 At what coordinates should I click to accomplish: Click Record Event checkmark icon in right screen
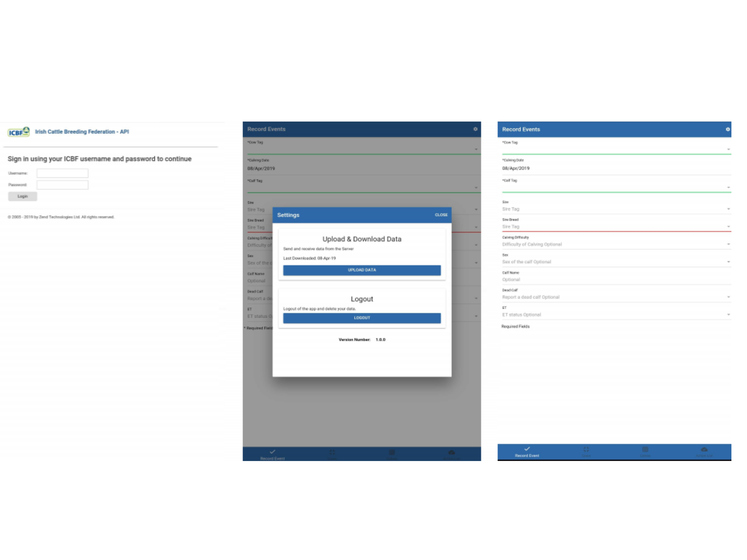point(527,449)
